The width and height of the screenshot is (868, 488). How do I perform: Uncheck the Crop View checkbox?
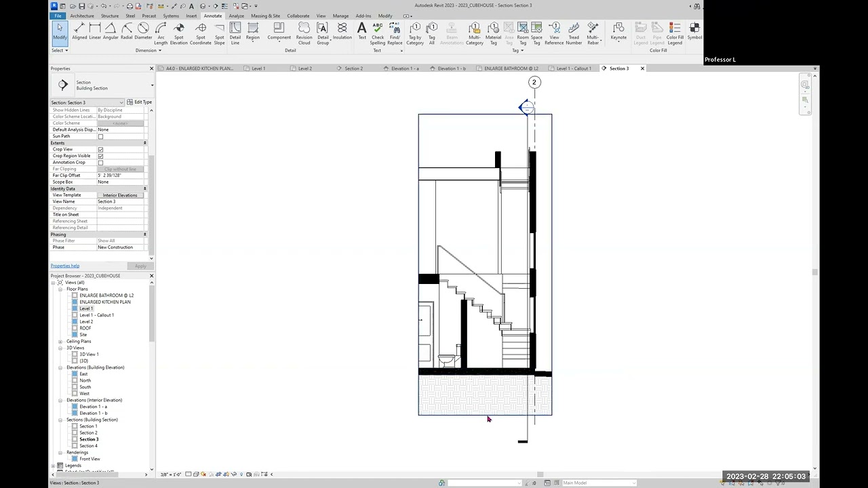coord(100,149)
